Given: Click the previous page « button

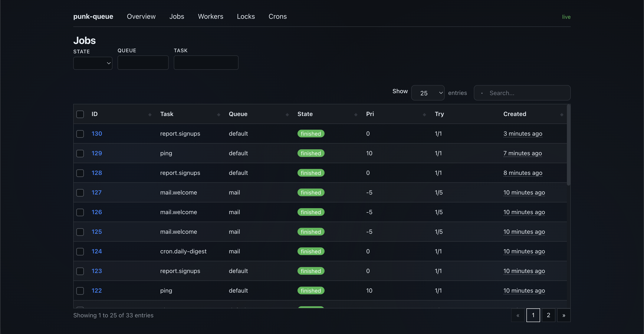Looking at the screenshot, I should tap(518, 315).
